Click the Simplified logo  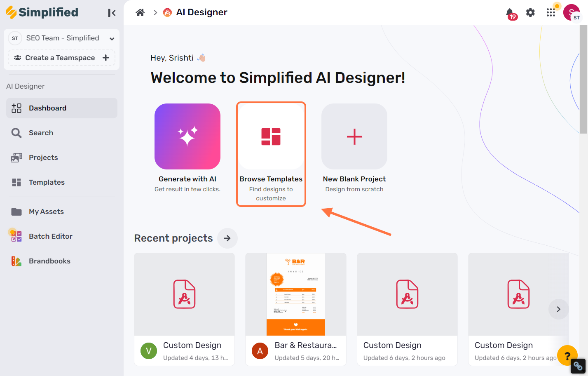tap(42, 12)
